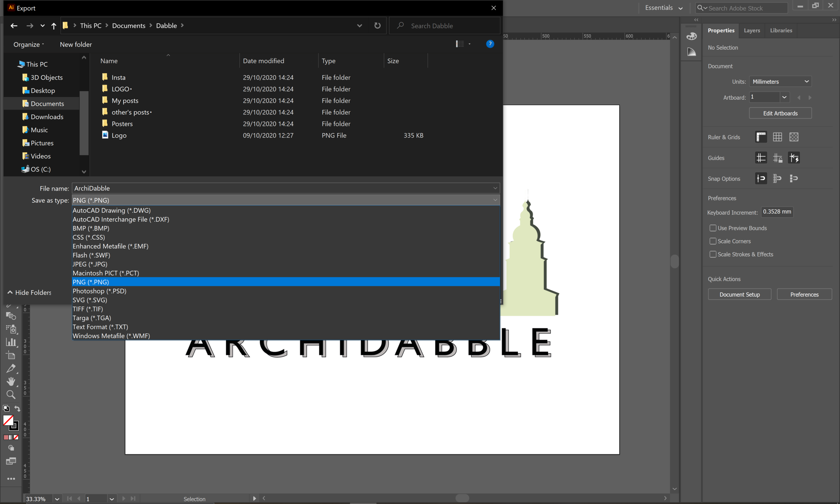Image resolution: width=840 pixels, height=504 pixels.
Task: Click blue help question mark icon
Action: (x=490, y=44)
